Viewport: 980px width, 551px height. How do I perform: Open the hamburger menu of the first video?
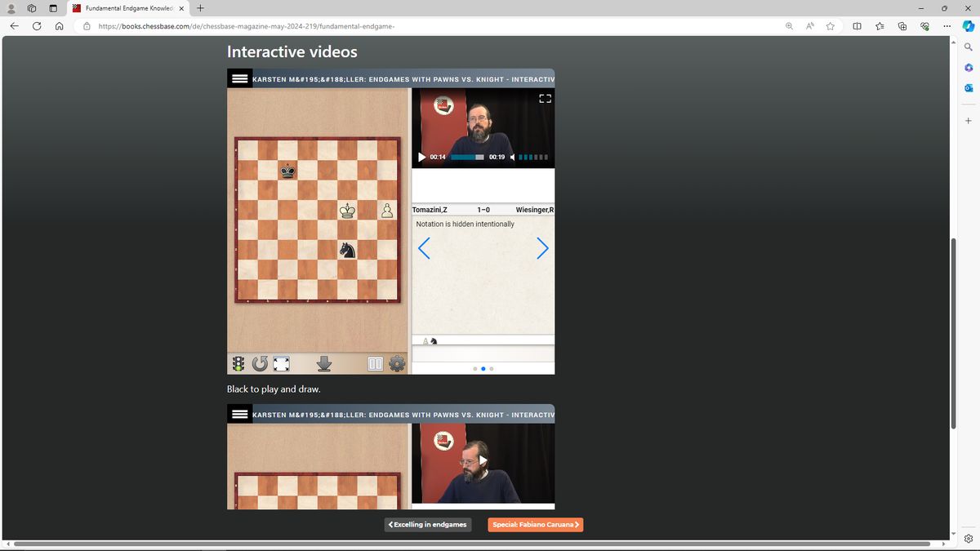point(239,79)
